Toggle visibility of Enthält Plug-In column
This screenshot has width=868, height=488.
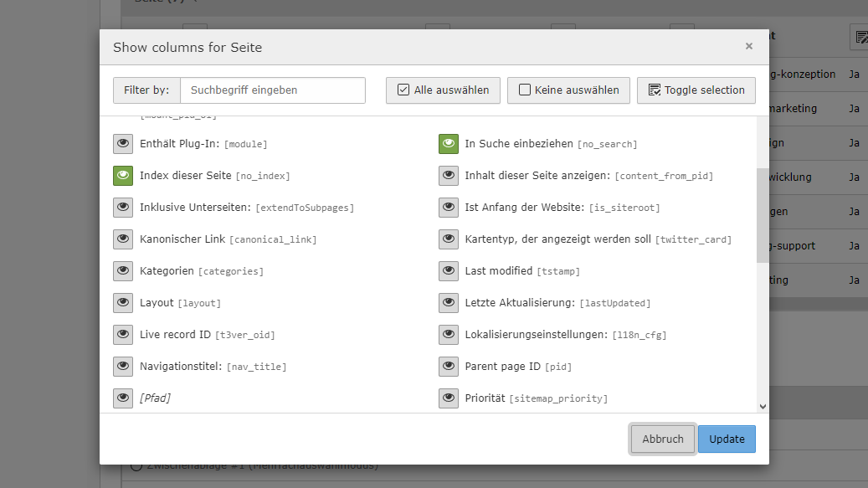123,143
